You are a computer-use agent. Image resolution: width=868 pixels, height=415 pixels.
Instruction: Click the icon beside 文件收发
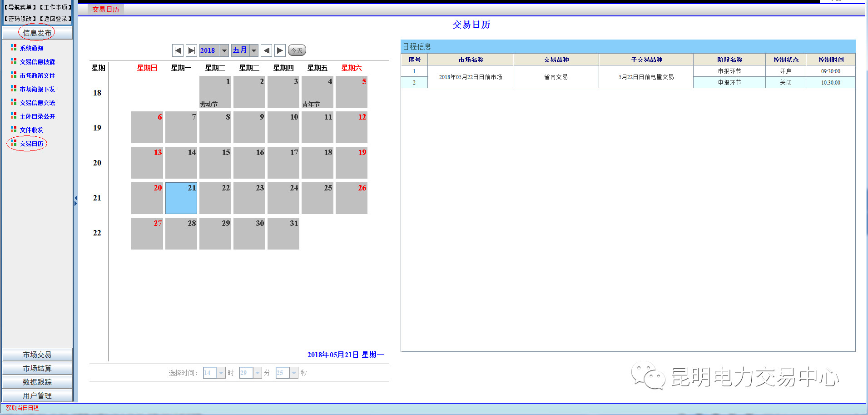tap(14, 130)
